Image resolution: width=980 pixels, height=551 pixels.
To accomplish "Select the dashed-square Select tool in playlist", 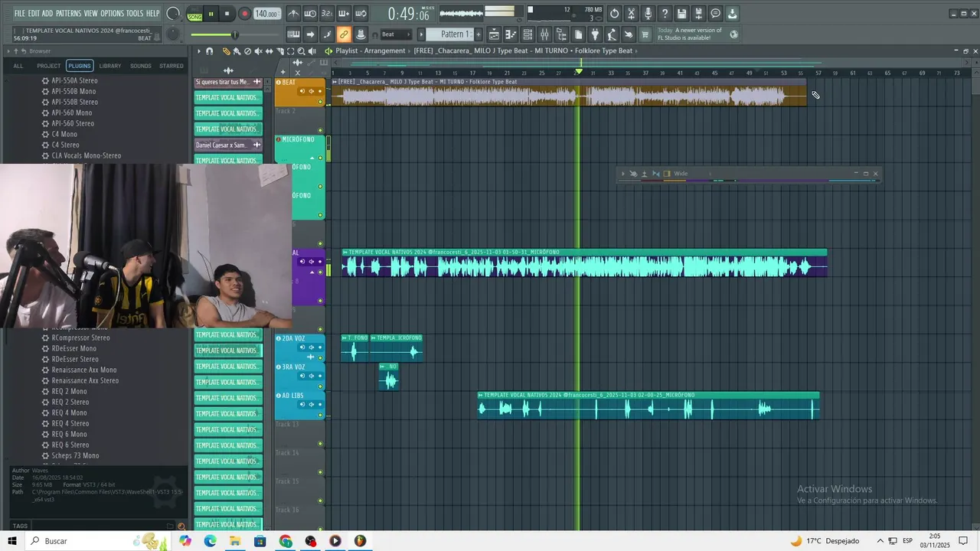I will [290, 51].
